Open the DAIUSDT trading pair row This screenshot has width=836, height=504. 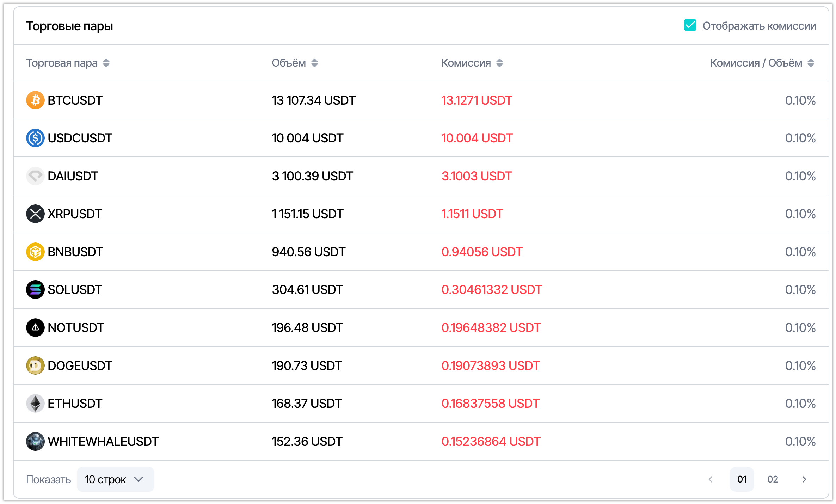point(421,176)
